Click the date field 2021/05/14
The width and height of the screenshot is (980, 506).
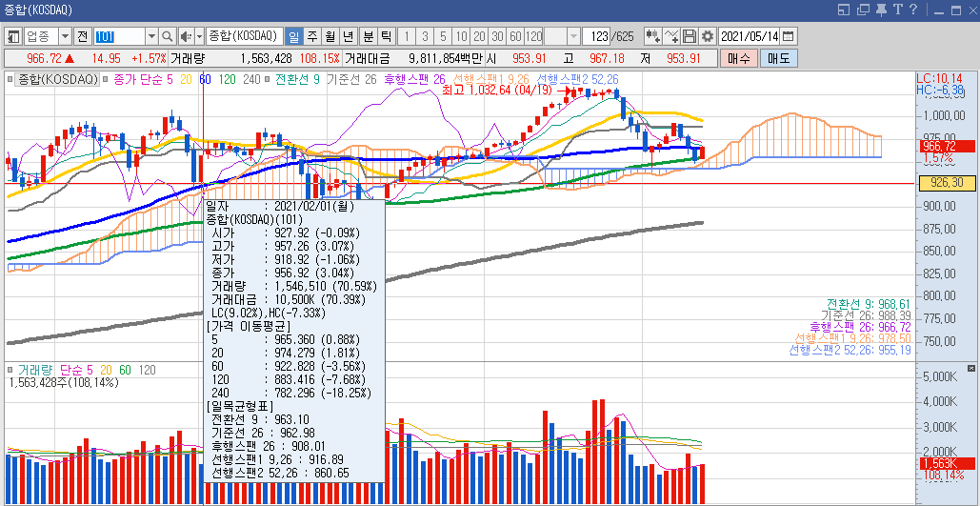(x=750, y=36)
